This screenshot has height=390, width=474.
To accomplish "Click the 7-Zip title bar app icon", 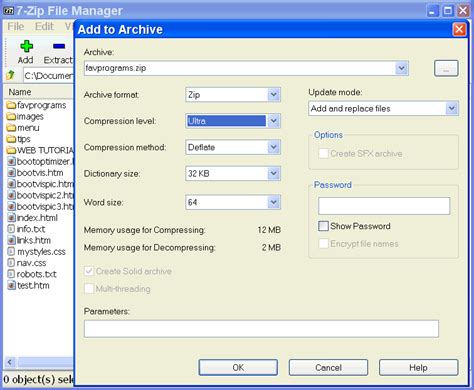I will (8, 11).
